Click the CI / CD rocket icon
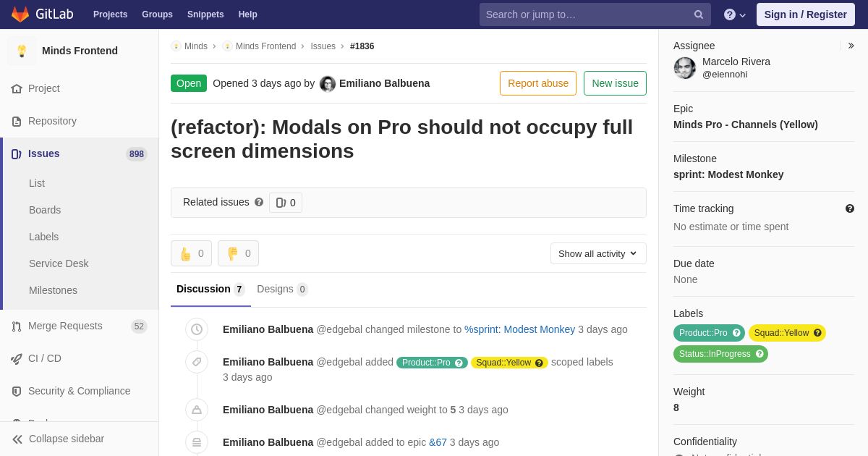 tap(17, 358)
